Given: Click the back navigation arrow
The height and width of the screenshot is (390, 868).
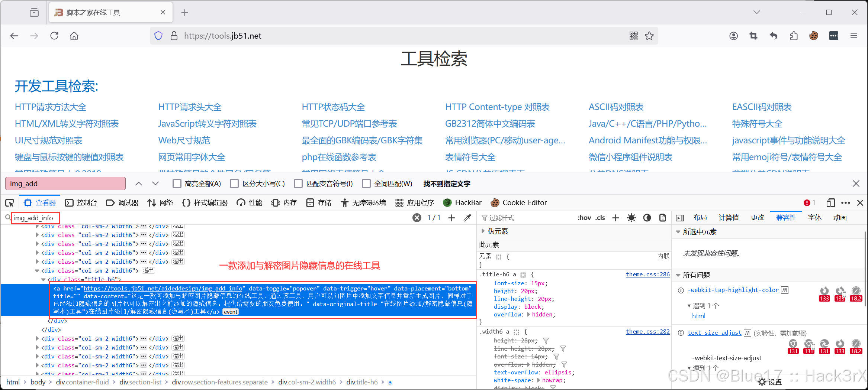Looking at the screenshot, I should [x=14, y=36].
